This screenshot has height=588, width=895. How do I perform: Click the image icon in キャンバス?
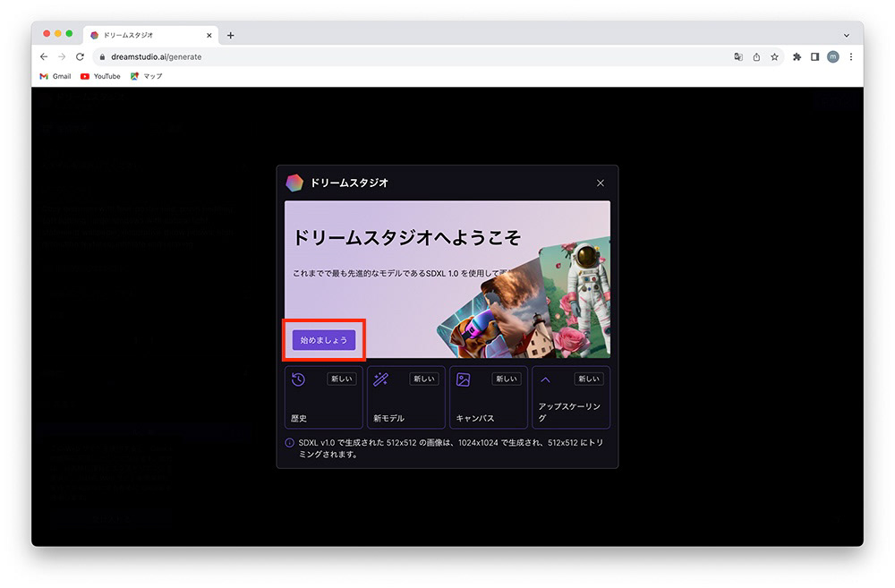(463, 379)
